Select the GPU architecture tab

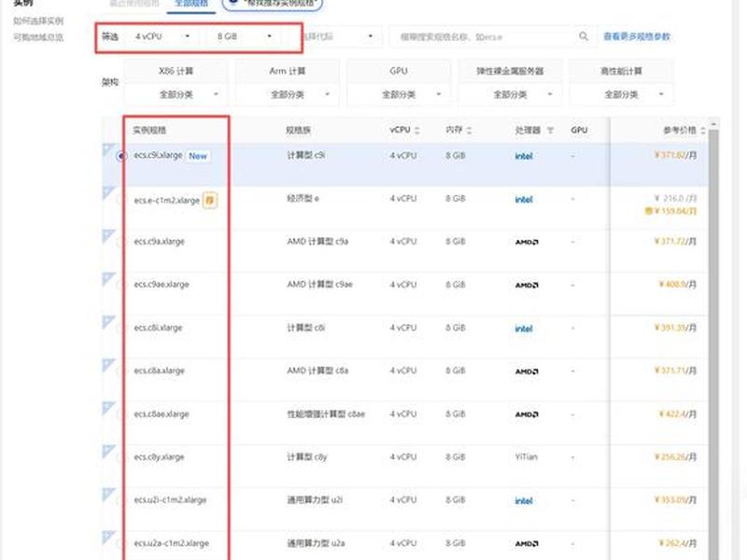(x=399, y=71)
